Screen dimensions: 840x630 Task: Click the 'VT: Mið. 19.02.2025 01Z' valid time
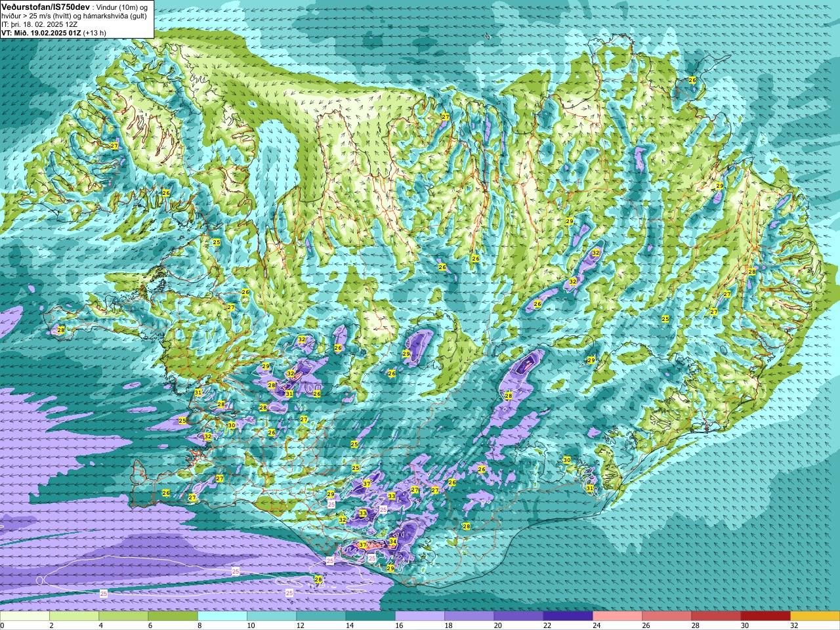tap(41, 33)
